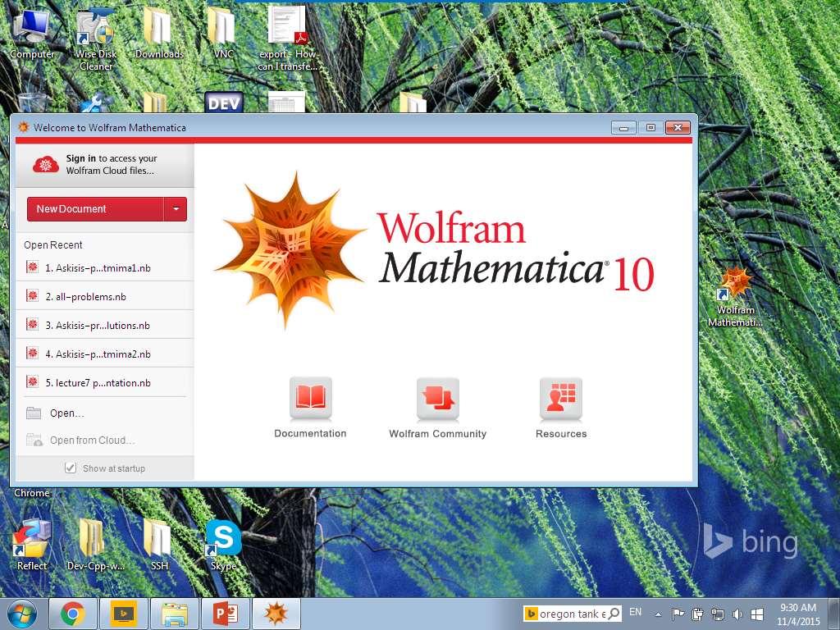Select the Computer desktop icon

point(32,33)
